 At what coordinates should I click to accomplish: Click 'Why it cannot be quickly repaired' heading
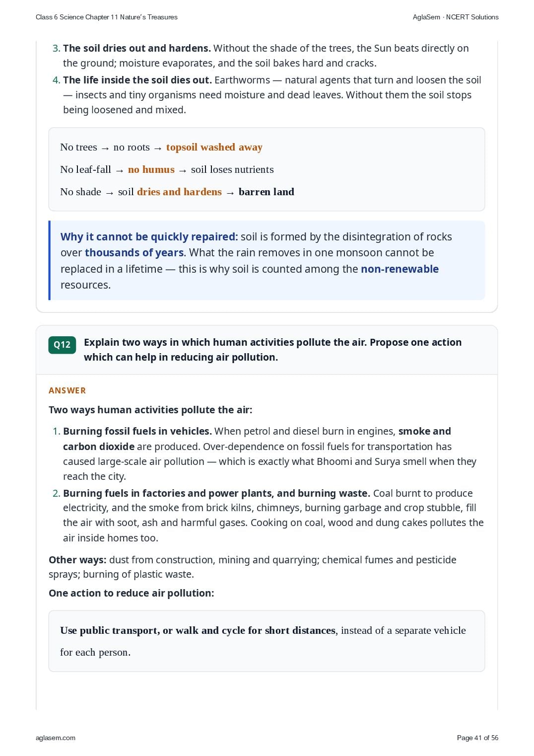pyautogui.click(x=149, y=236)
